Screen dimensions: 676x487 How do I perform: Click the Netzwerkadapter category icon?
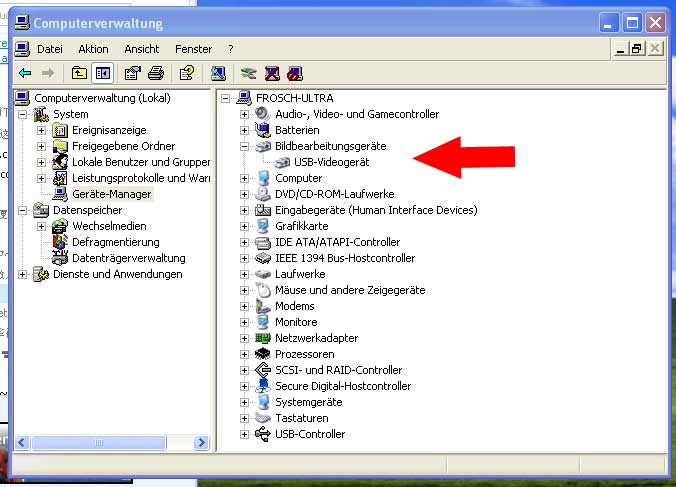[263, 338]
